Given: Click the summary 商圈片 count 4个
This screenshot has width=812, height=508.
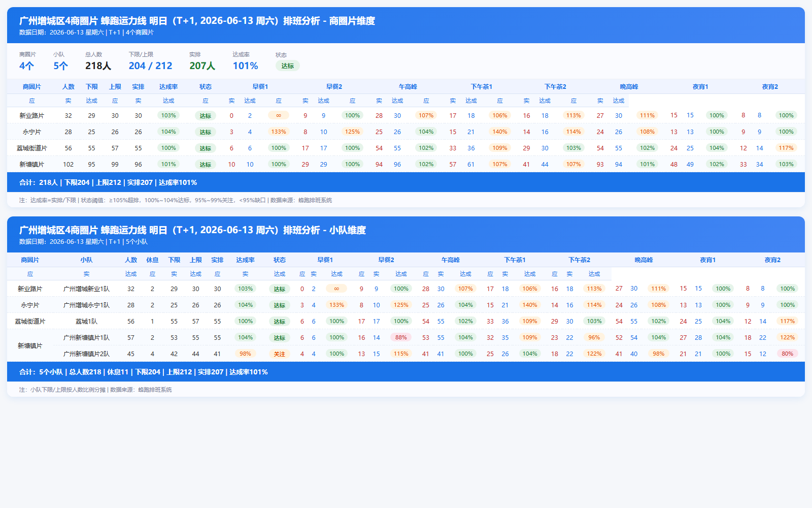Looking at the screenshot, I should coord(26,66).
